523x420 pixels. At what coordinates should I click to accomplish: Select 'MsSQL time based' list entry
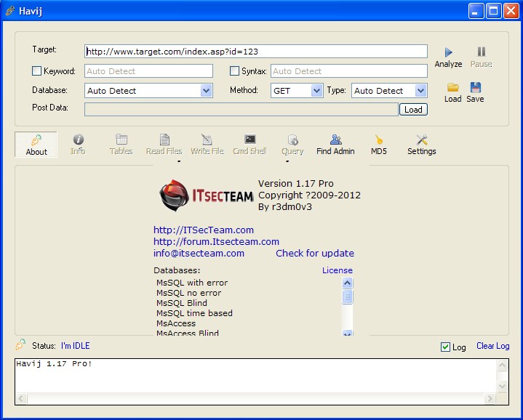point(194,313)
